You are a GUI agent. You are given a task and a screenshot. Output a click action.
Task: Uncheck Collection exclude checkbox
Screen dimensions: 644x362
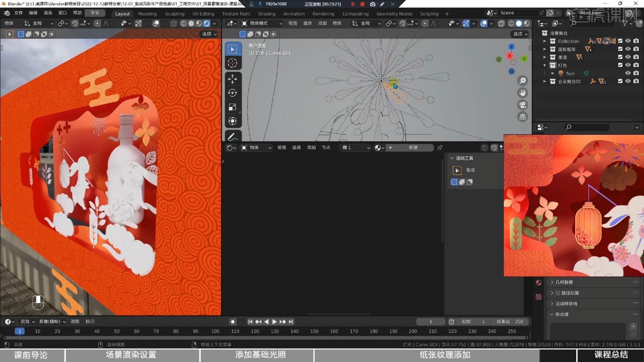[620, 41]
